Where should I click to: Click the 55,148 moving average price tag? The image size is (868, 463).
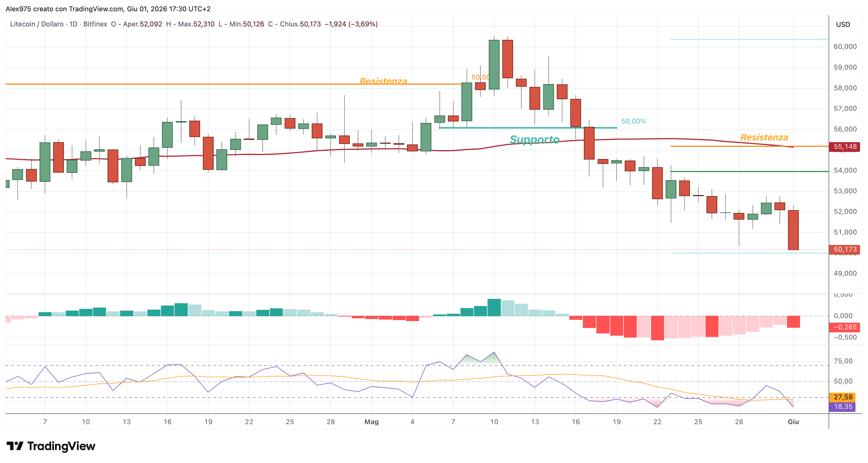coord(844,147)
